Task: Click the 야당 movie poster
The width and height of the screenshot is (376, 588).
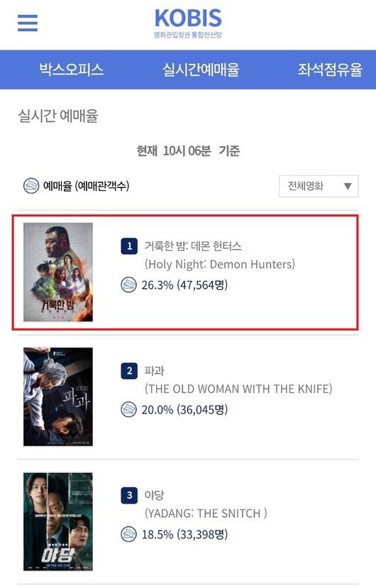Action: 58,521
